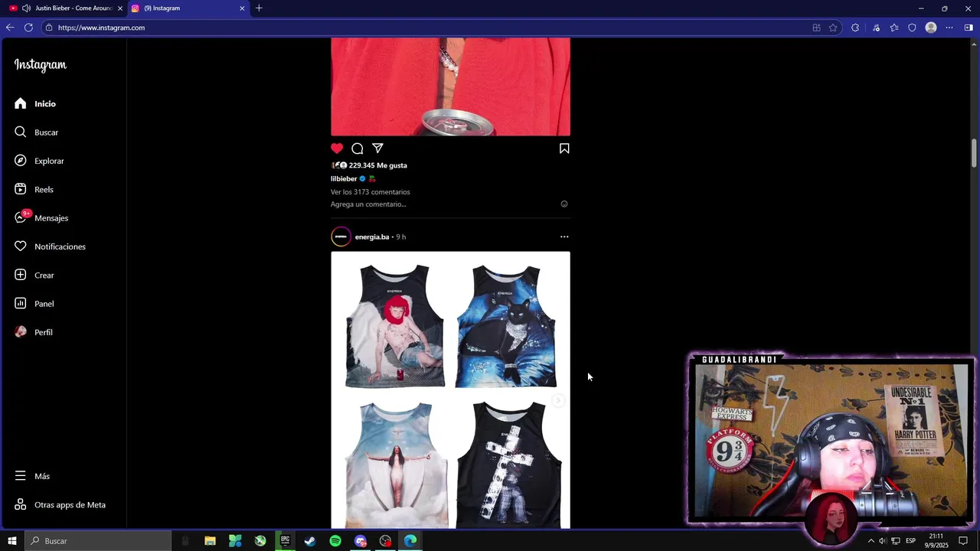View the 229.345 Me gusta list
Image resolution: width=980 pixels, height=551 pixels.
[378, 165]
